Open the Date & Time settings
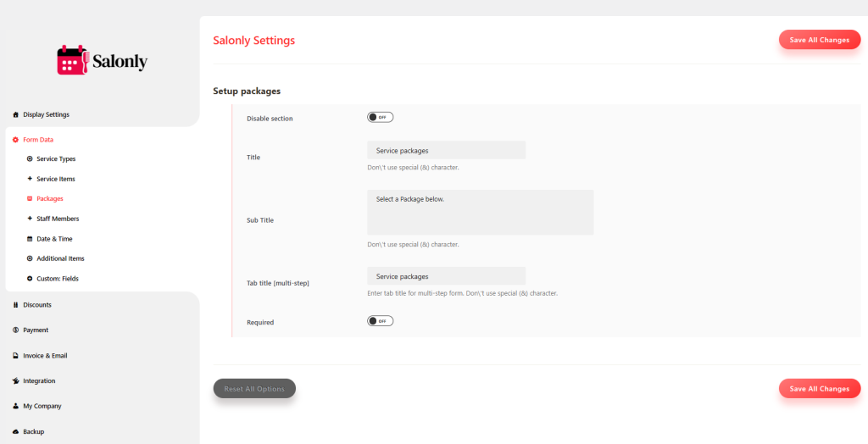Viewport: 868px width, 444px height. click(54, 239)
